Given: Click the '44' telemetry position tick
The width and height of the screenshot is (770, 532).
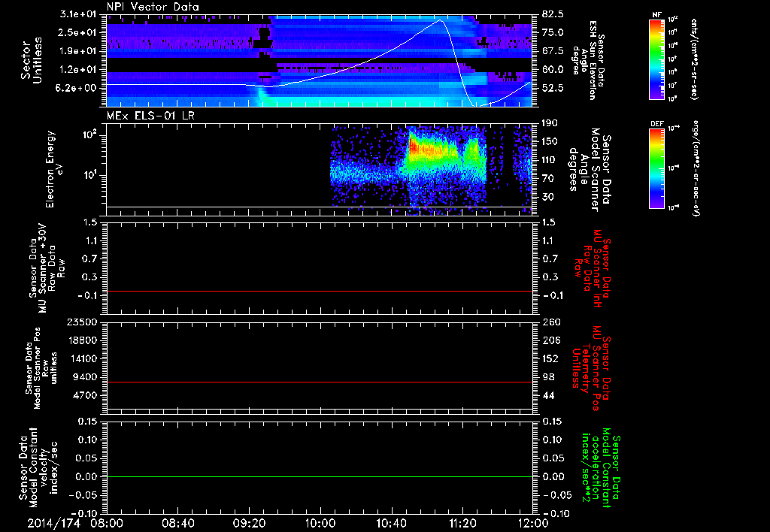Looking at the screenshot, I should (x=547, y=395).
